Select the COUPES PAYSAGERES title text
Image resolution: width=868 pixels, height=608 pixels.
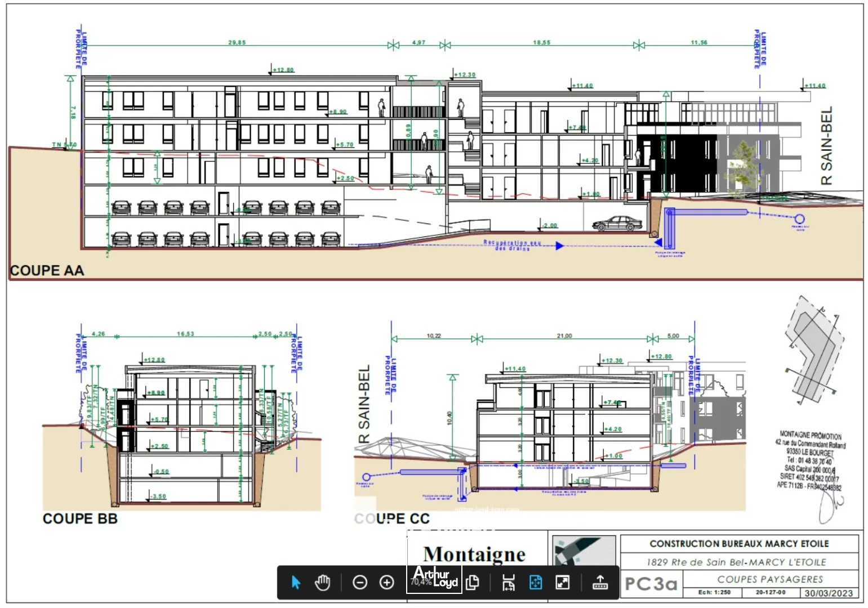pos(770,578)
